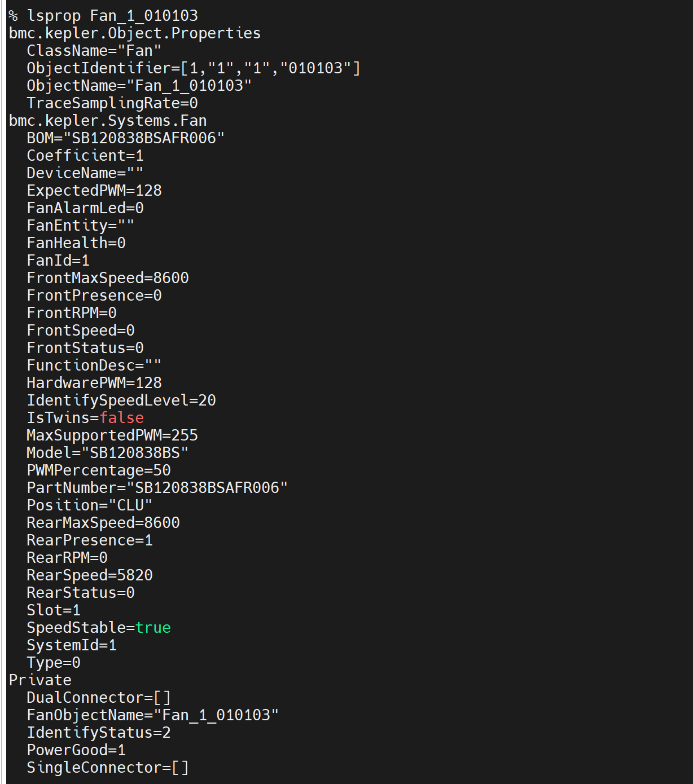693x784 pixels.
Task: Click the RearSpeed=5820 line
Action: [89, 575]
